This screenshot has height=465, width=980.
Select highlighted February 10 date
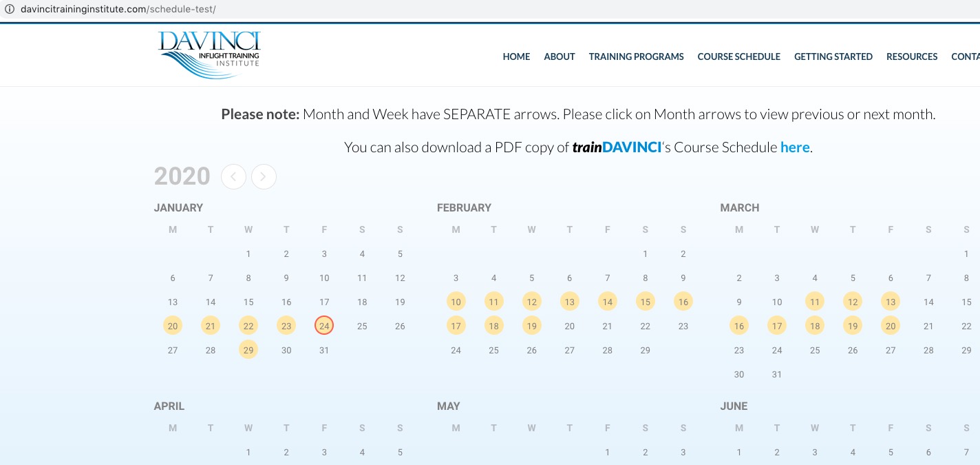click(x=456, y=302)
